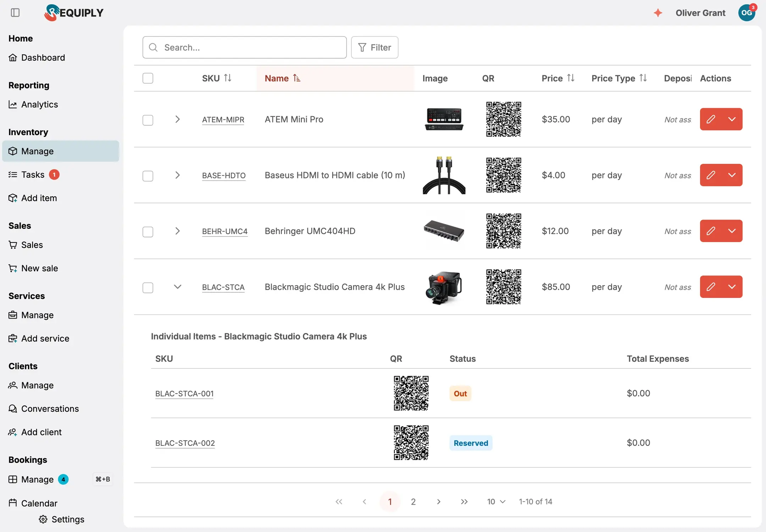Select Blackmagic Studio Camera checkbox
Viewport: 766px width, 532px height.
click(148, 288)
